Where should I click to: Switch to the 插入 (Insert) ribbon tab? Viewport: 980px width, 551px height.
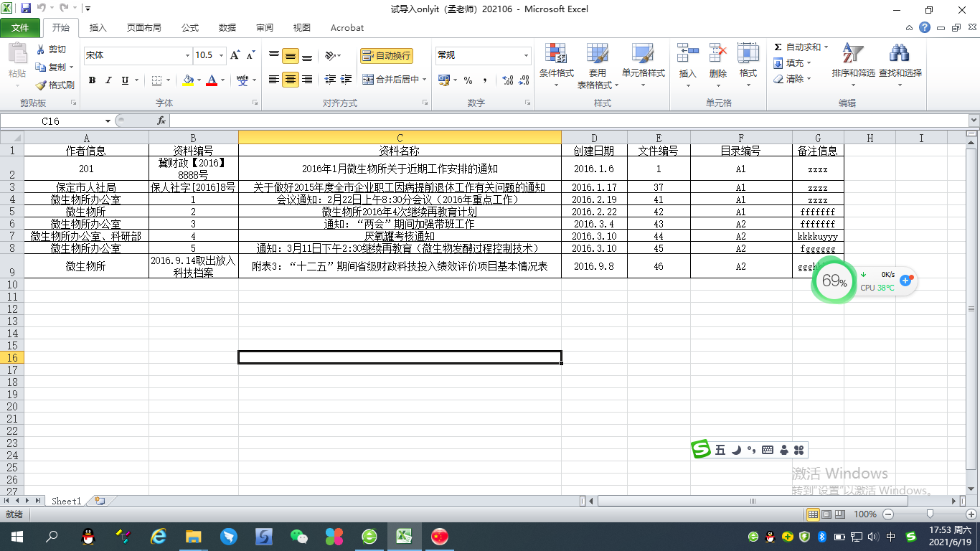click(x=98, y=28)
